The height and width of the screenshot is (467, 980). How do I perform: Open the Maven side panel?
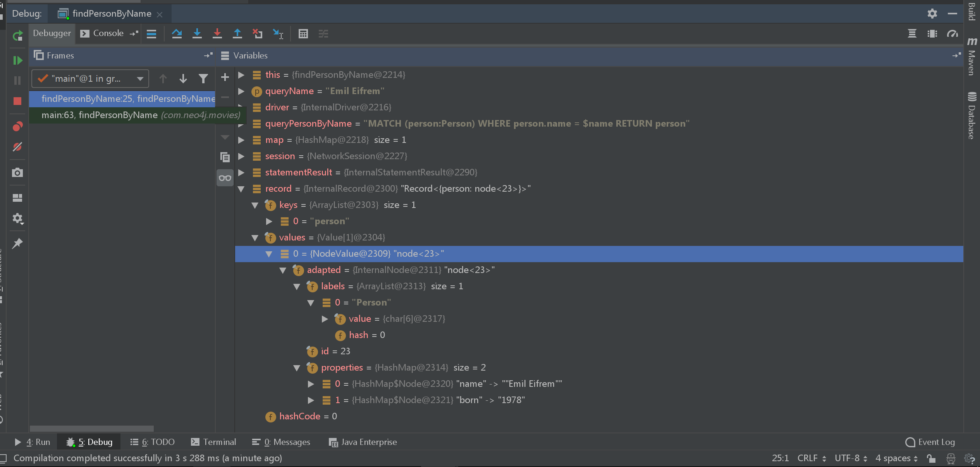click(972, 57)
